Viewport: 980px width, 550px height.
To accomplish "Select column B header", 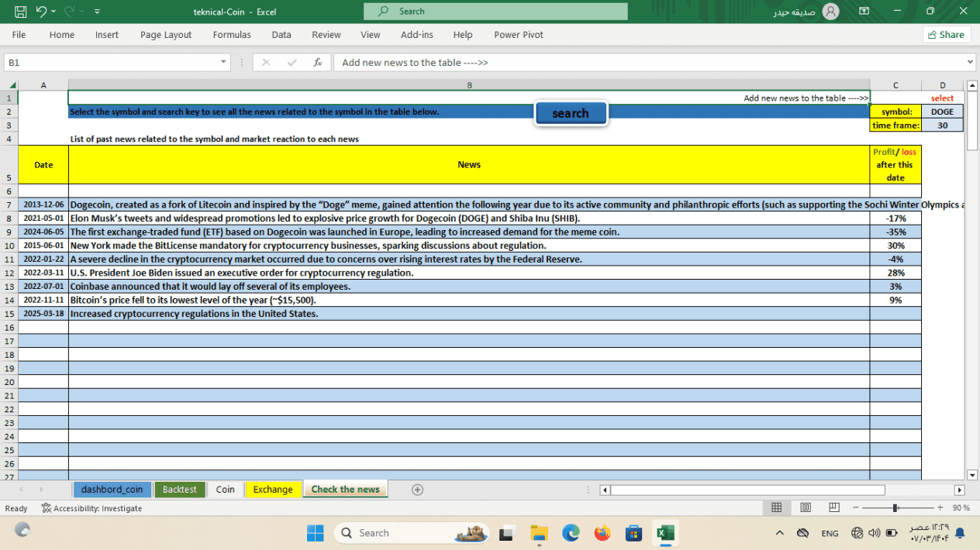I will [x=469, y=84].
